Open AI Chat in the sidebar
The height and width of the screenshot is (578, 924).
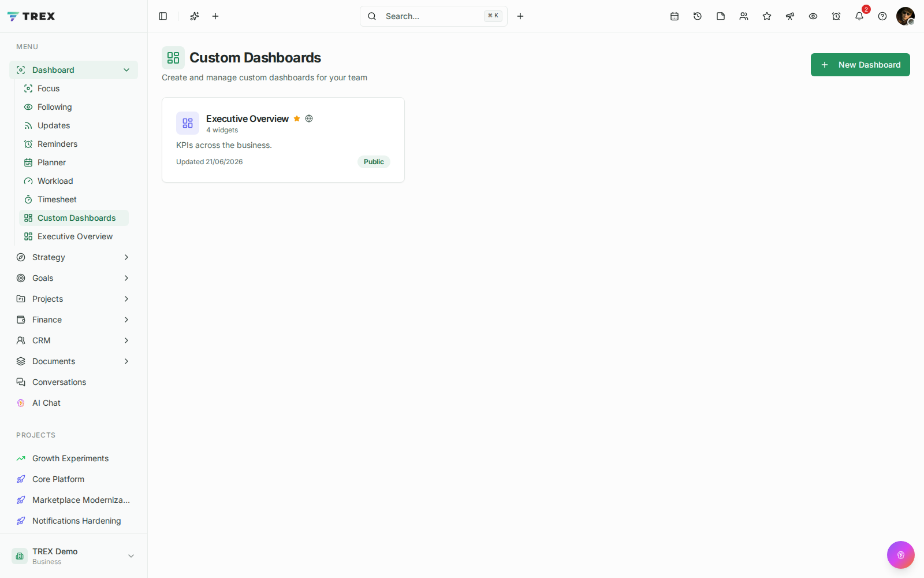73,403
